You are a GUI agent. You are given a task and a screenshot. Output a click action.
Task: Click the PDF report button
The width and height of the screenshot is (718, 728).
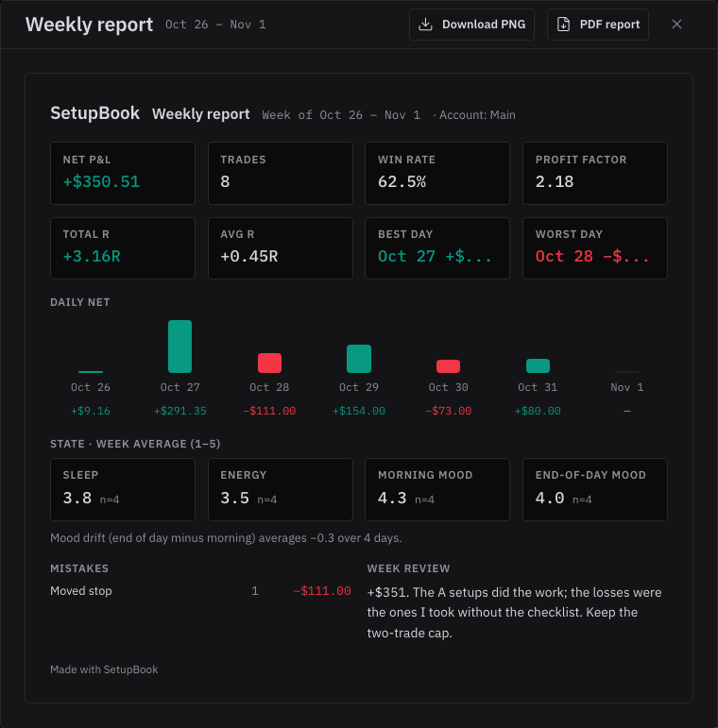[x=598, y=25]
